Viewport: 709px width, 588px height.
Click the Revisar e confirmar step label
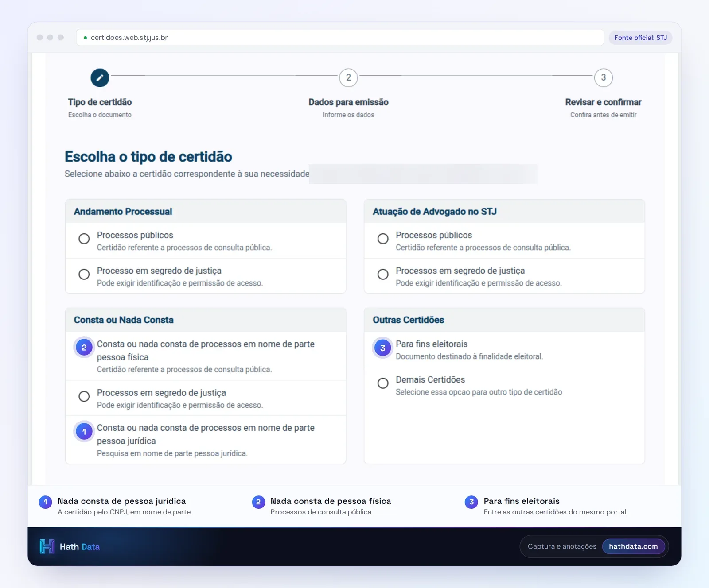coord(603,102)
